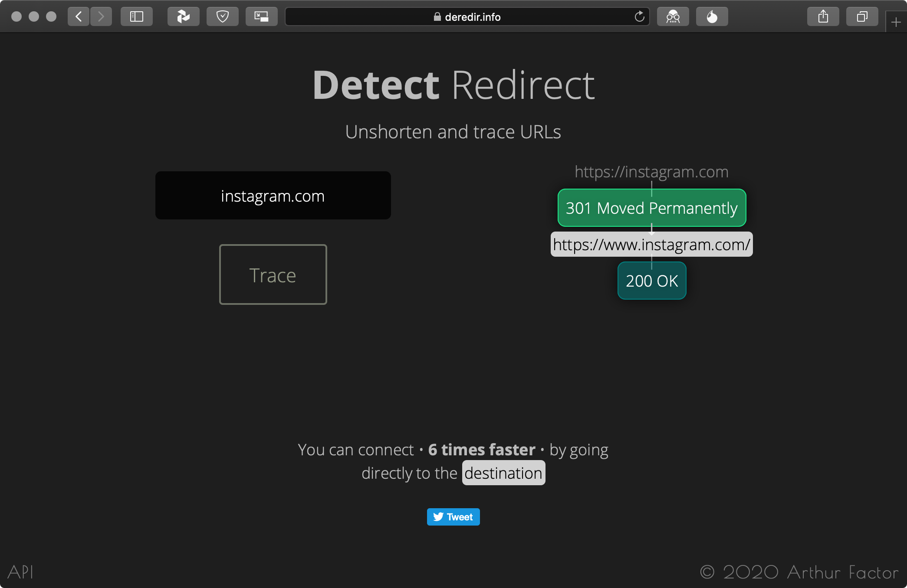
Task: Open the water drop extension
Action: 711,16
